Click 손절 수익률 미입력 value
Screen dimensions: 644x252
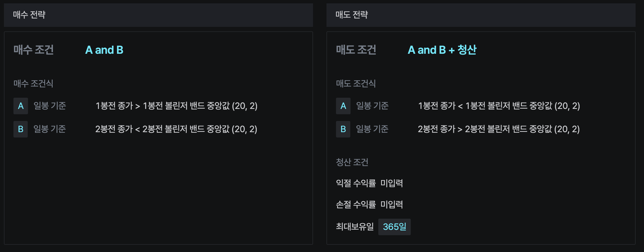[x=392, y=204]
